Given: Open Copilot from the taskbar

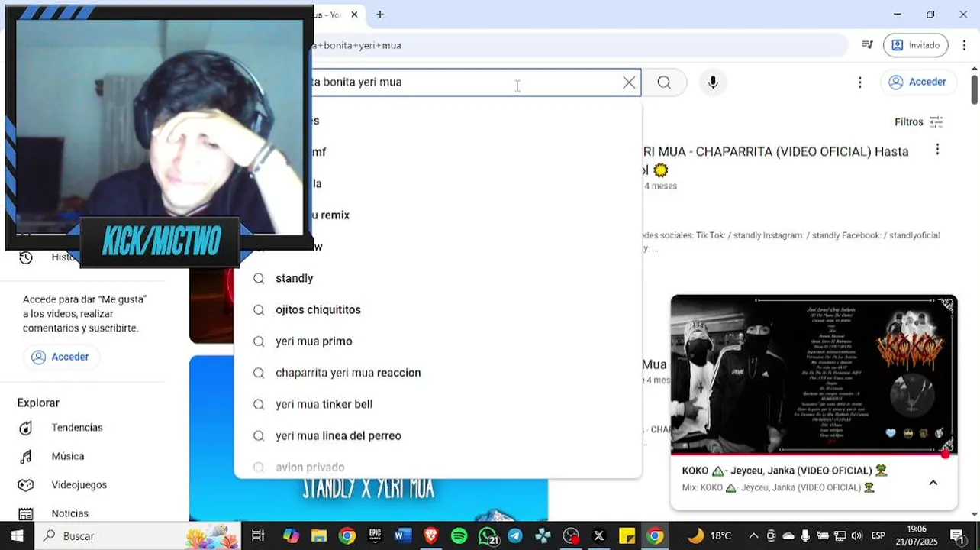Looking at the screenshot, I should (291, 536).
